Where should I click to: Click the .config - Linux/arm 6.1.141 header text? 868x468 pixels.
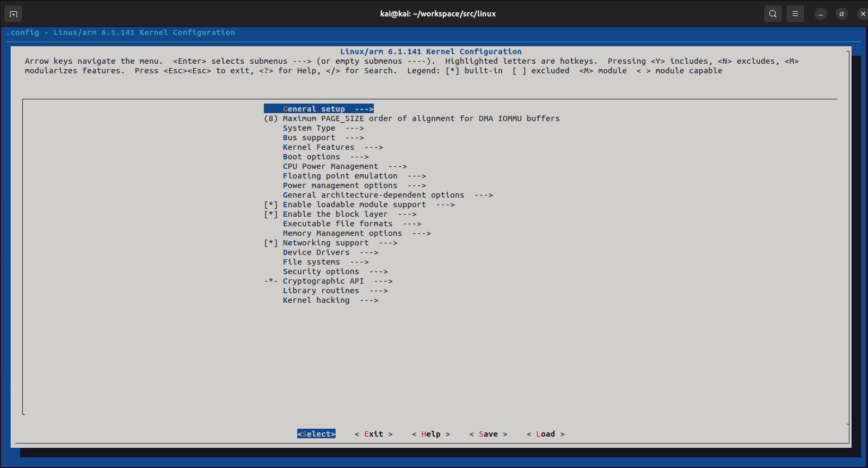tap(121, 32)
